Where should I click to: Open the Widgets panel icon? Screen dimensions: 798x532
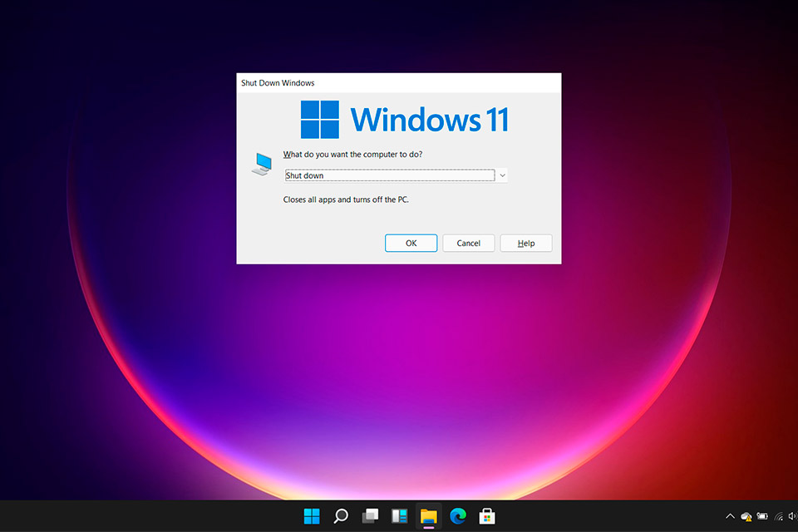point(400,516)
